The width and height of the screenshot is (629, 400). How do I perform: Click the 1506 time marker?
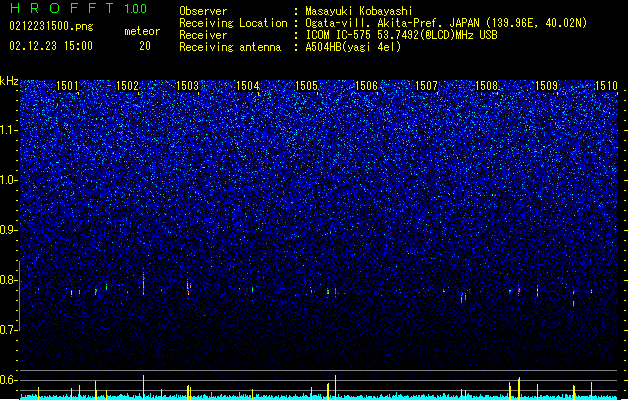pos(367,86)
